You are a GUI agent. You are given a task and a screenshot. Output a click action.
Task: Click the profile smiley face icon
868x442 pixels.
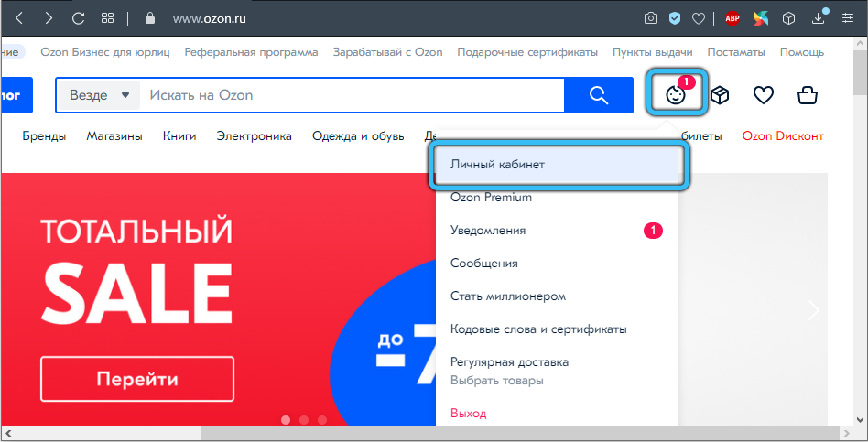[x=676, y=95]
